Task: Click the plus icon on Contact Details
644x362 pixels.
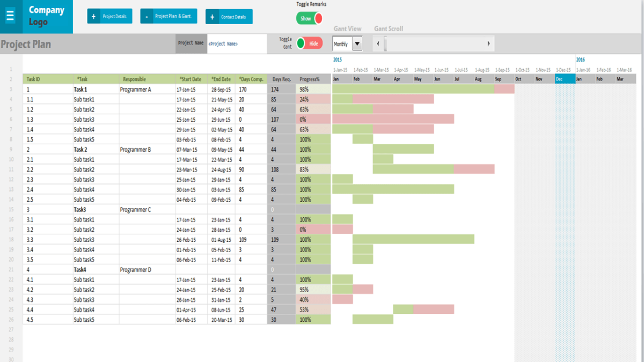Action: click(213, 17)
